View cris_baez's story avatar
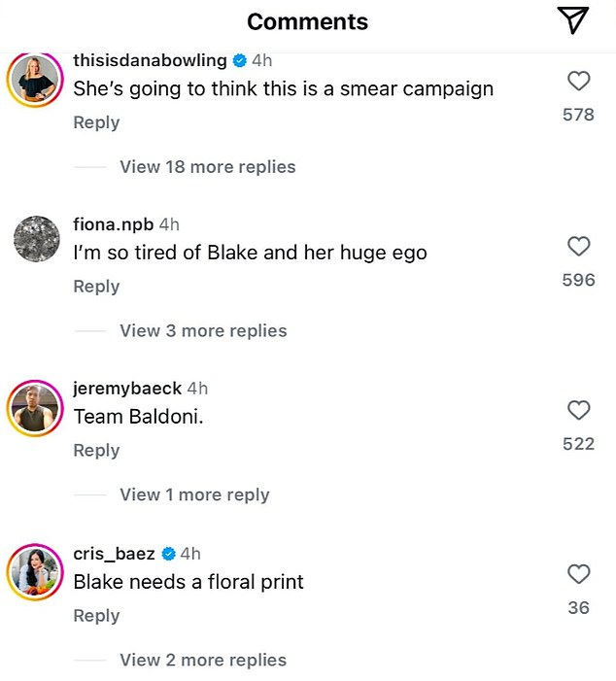Image resolution: width=616 pixels, height=681 pixels. [35, 572]
